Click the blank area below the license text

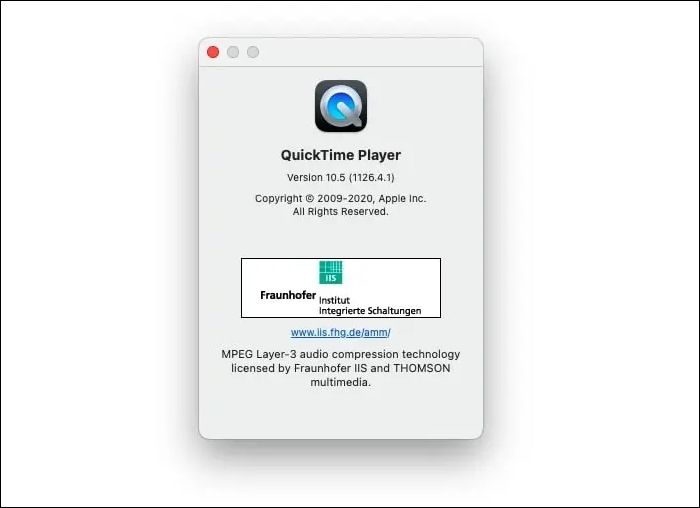[x=341, y=413]
